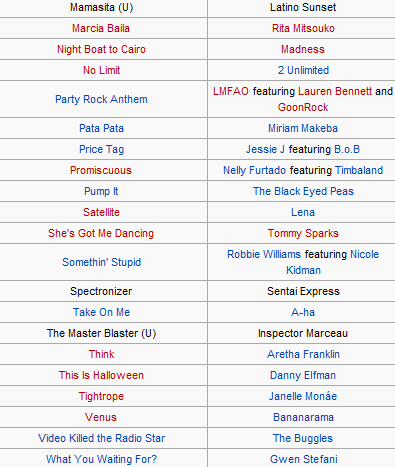Open the 2 Unlimited artist link
Screen dimensions: 395x467
pyautogui.click(x=303, y=70)
